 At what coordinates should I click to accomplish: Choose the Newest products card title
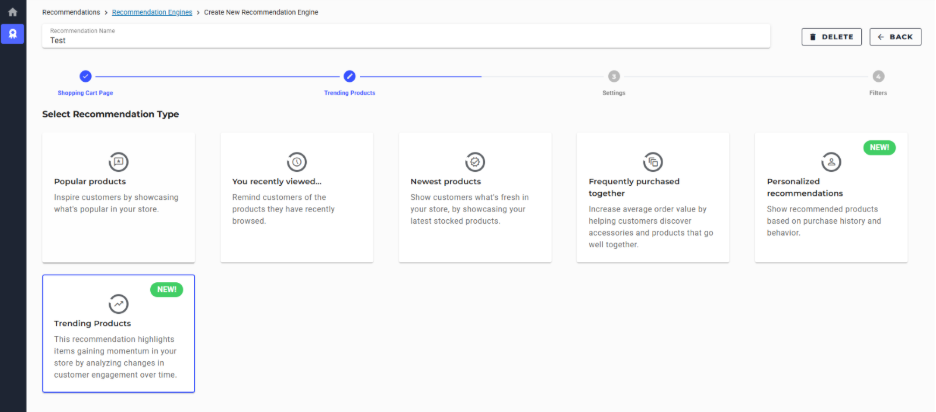coord(445,182)
